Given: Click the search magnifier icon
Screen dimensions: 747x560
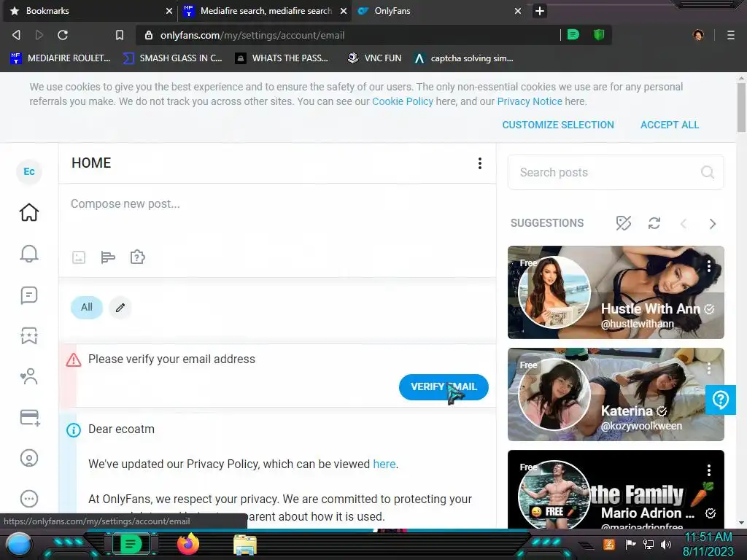Looking at the screenshot, I should pos(708,172).
